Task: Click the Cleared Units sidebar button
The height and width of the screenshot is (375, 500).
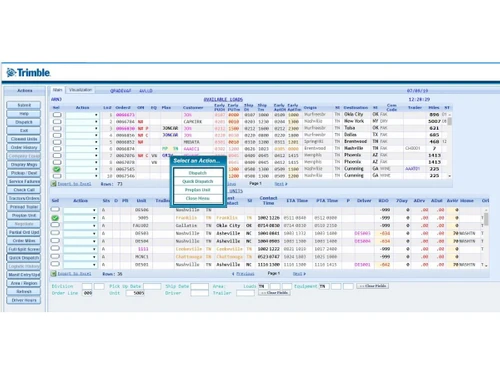Action: click(24, 139)
